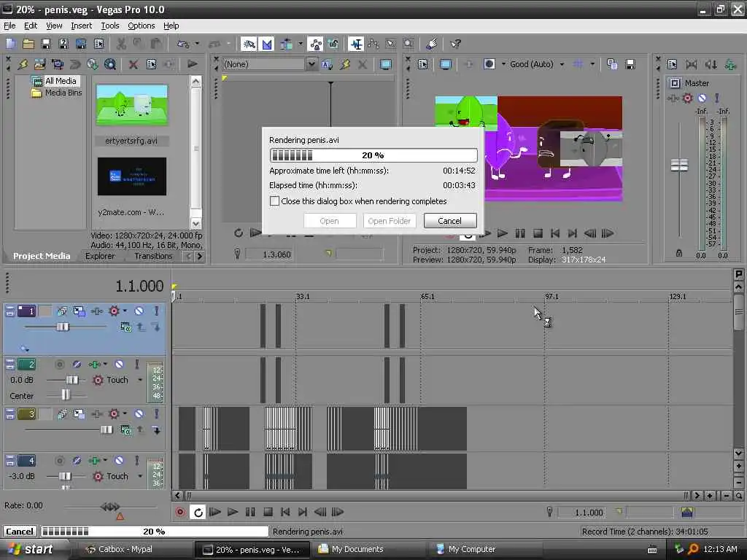Select the y2mate.com media thumbnail

click(132, 176)
